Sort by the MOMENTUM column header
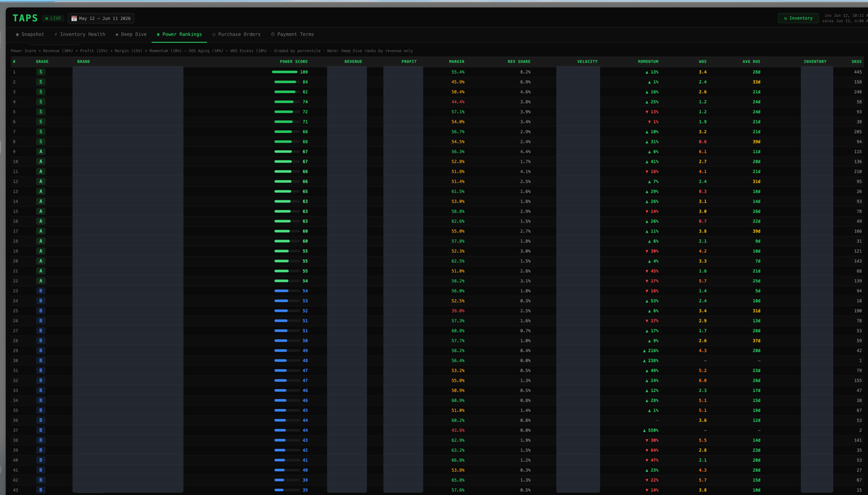Image resolution: width=868 pixels, height=495 pixels. click(648, 62)
